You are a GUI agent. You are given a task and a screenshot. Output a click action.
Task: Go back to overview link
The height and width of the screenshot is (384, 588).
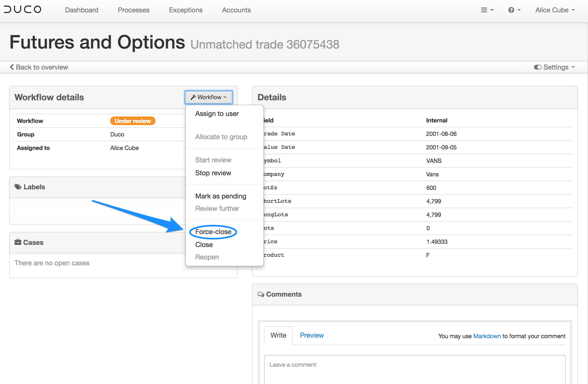pyautogui.click(x=39, y=67)
